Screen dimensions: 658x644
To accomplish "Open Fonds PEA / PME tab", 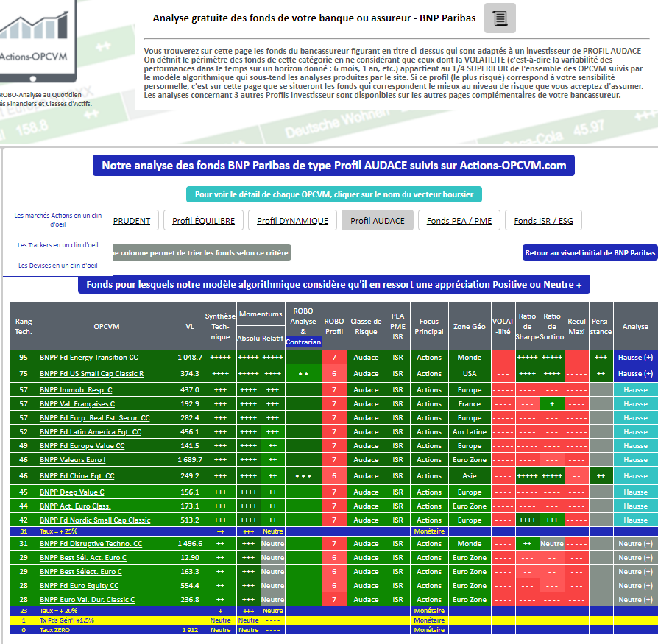I will point(459,221).
